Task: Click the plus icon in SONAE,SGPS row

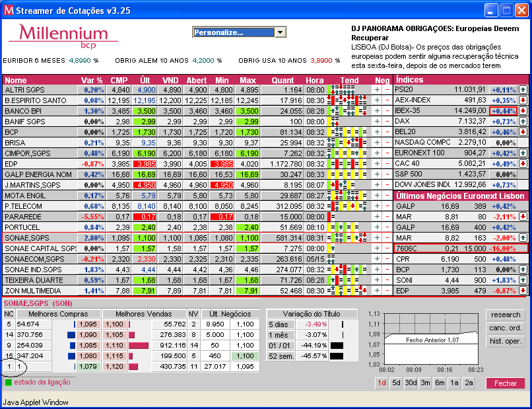Action: click(377, 238)
